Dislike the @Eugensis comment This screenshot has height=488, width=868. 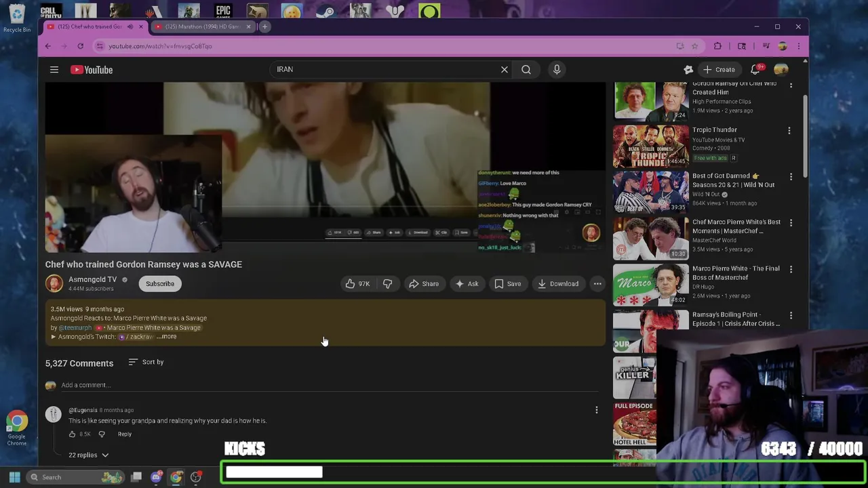[102, 434]
